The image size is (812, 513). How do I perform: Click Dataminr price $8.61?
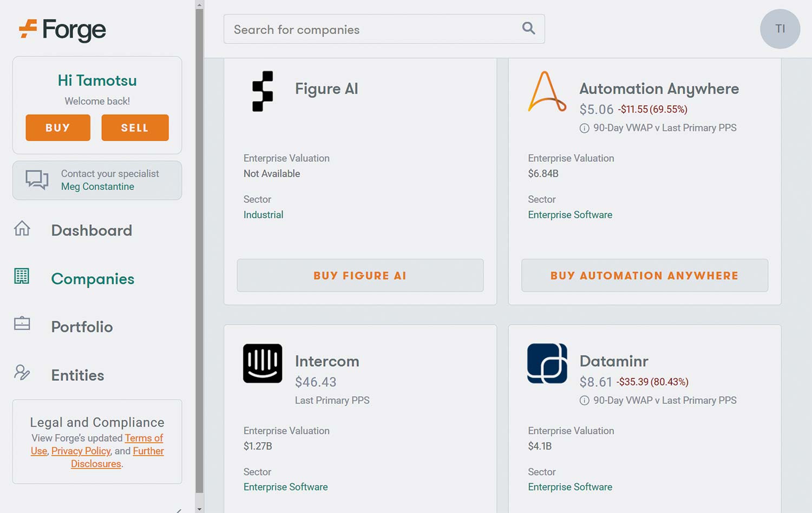click(595, 382)
